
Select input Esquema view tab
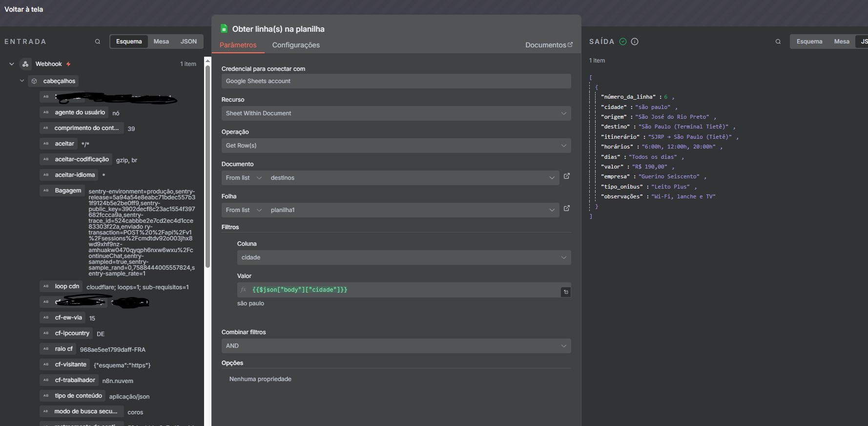(x=129, y=42)
